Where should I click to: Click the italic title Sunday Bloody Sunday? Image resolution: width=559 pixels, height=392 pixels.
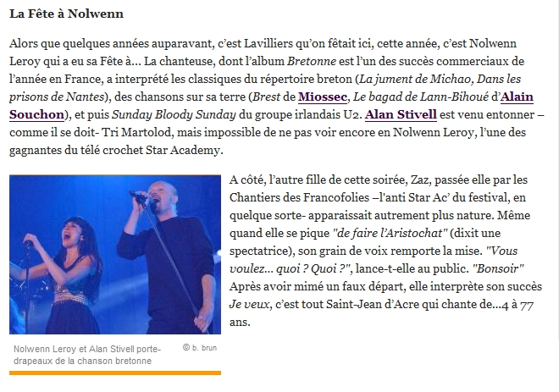174,115
